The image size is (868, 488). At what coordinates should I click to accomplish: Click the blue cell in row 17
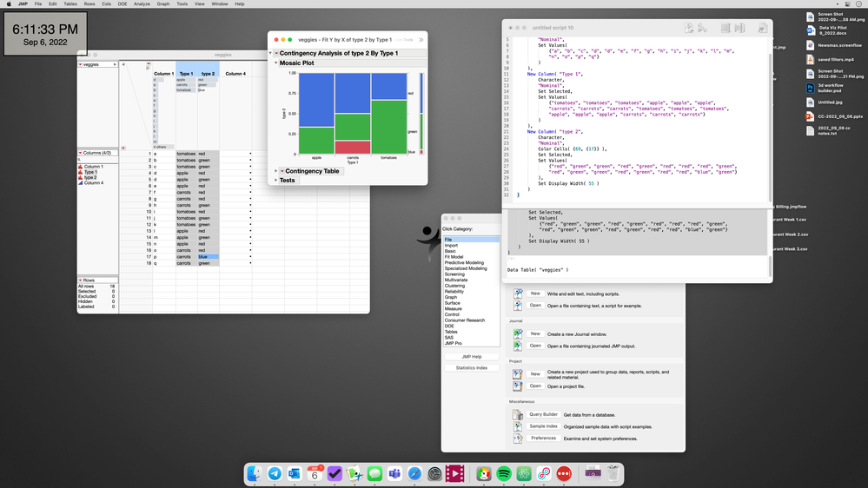tap(209, 257)
